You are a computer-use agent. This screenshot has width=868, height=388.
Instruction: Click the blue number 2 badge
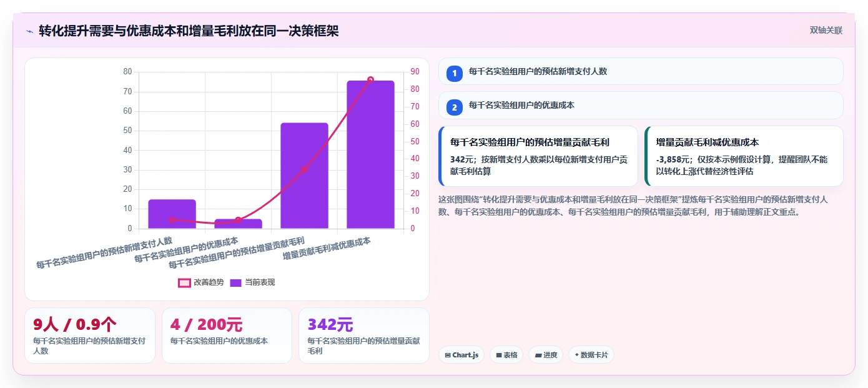pos(455,107)
